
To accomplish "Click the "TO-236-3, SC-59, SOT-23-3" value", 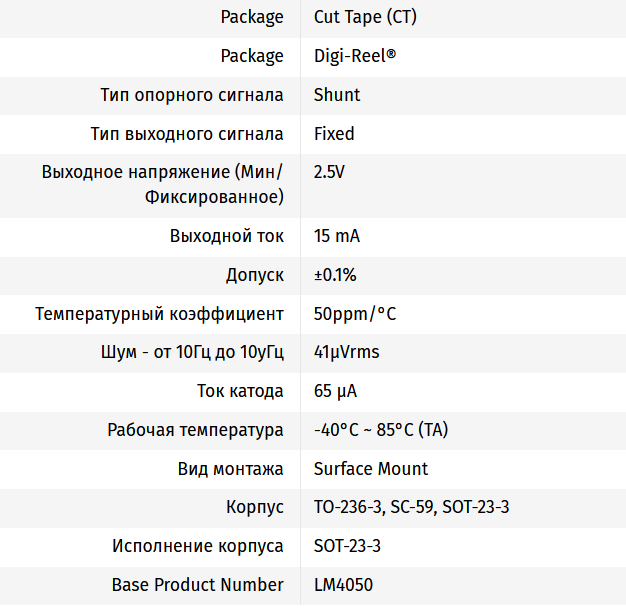I will [412, 507].
